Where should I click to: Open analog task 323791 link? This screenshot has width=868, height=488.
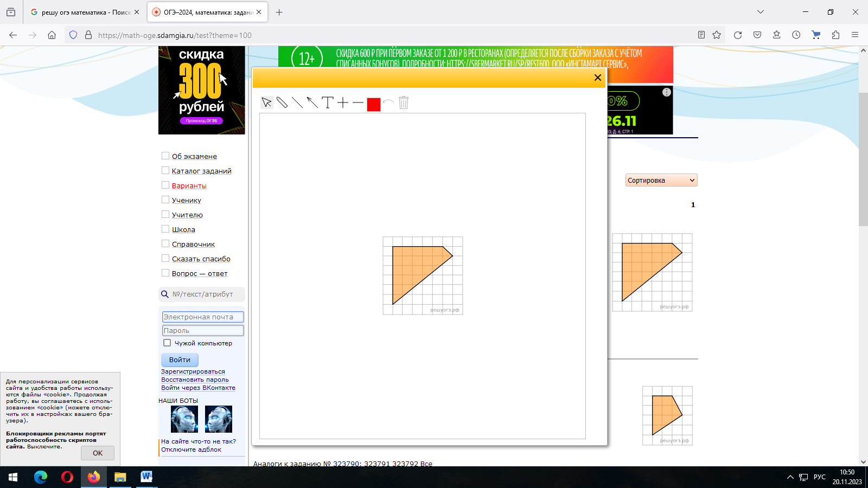(x=377, y=464)
